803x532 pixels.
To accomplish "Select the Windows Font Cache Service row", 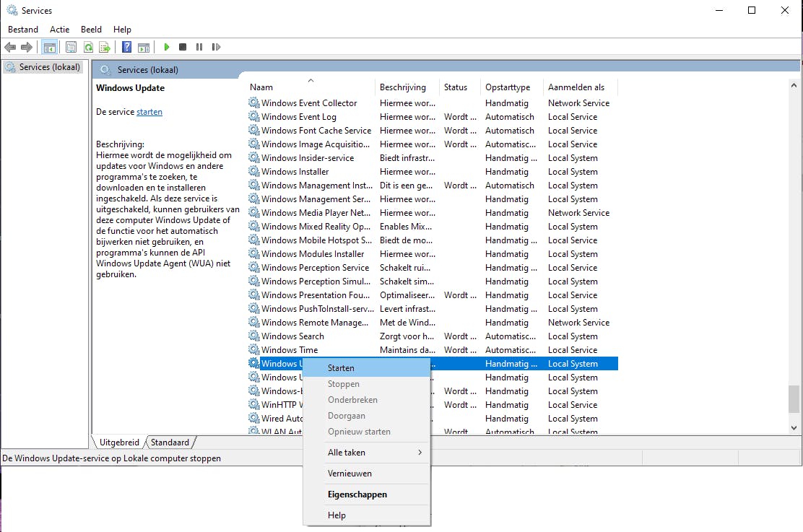I will (433, 131).
